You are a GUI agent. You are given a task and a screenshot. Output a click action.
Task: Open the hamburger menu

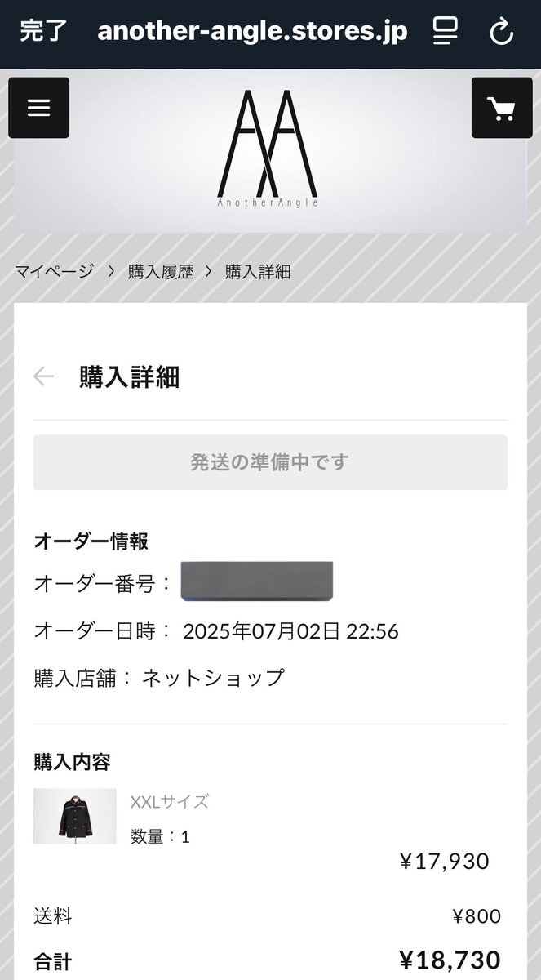pos(38,108)
